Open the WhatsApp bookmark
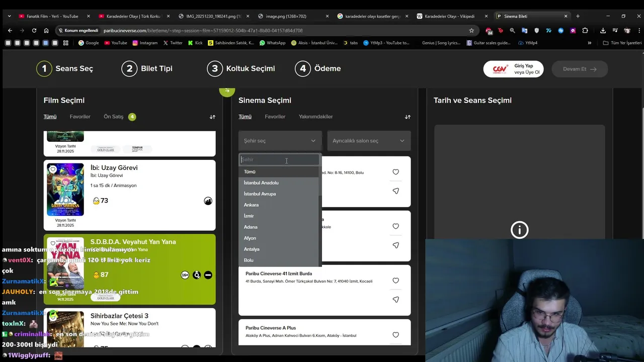 [272, 43]
